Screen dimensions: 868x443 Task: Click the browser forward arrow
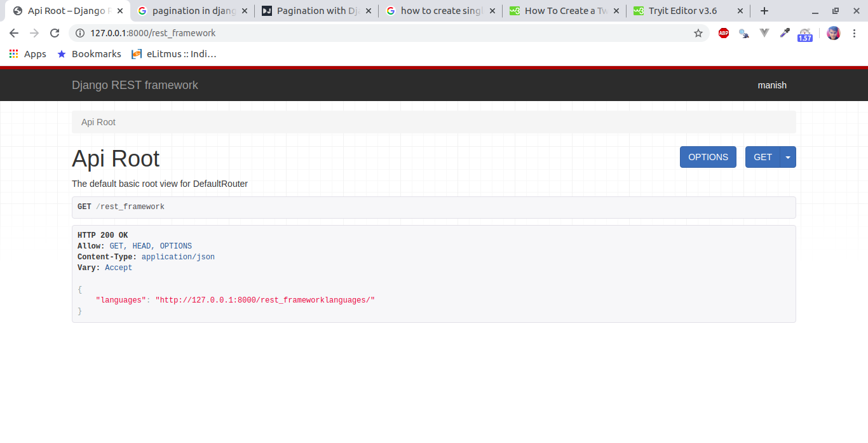(x=34, y=33)
